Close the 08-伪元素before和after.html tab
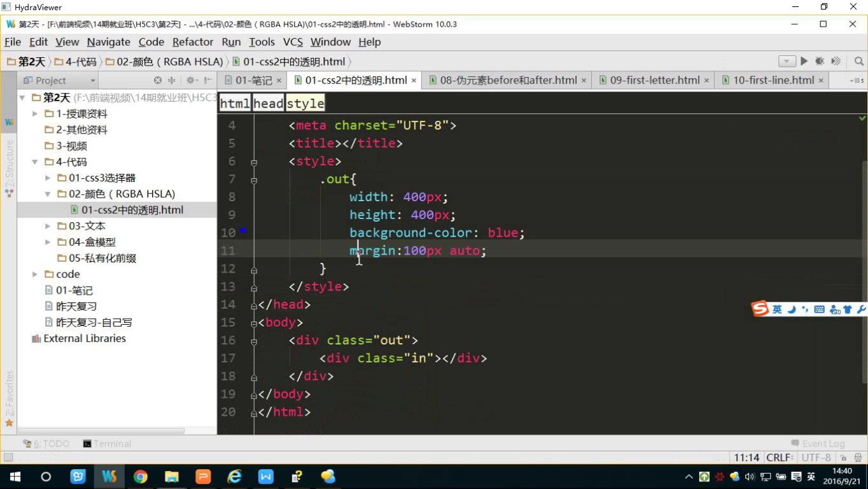Screen dimensions: 868x489 pos(584,81)
